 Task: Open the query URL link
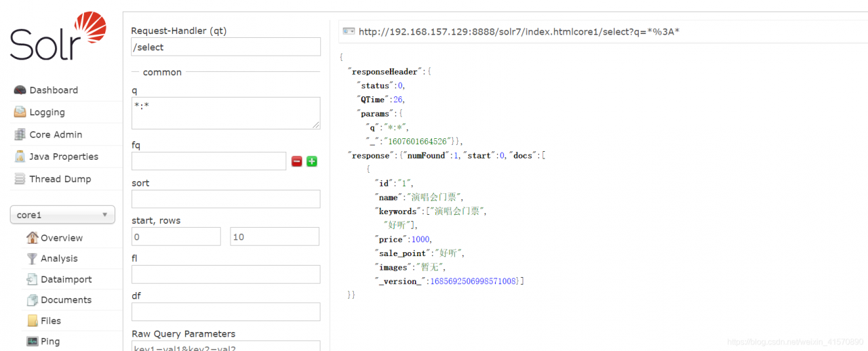[519, 31]
